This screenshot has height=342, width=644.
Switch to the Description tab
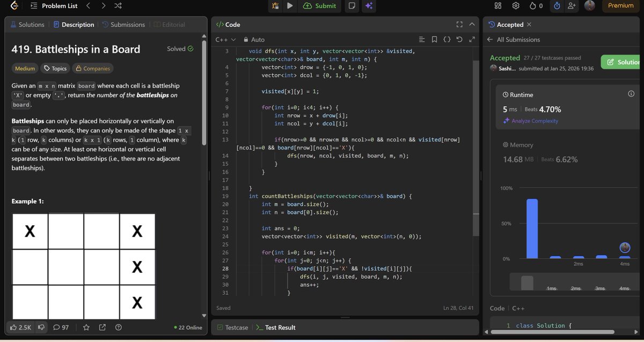click(x=74, y=25)
